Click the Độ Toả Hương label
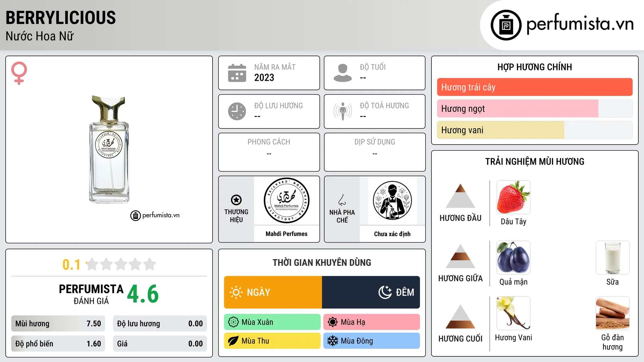This screenshot has height=362, width=644. (x=384, y=106)
